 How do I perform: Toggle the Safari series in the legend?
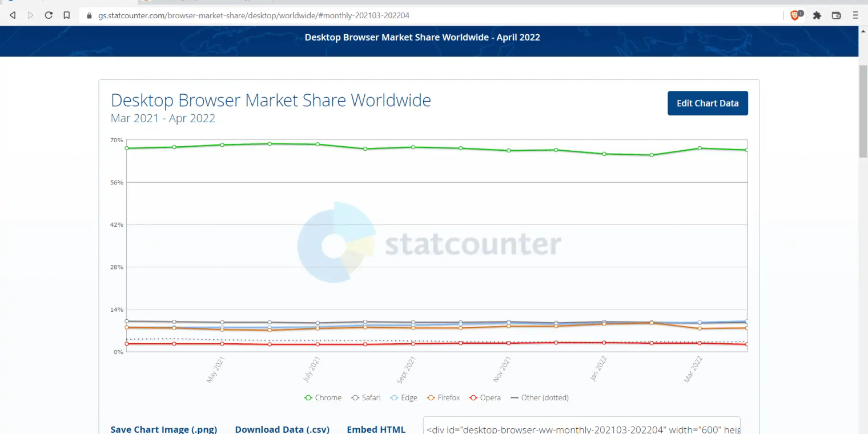[365, 397]
